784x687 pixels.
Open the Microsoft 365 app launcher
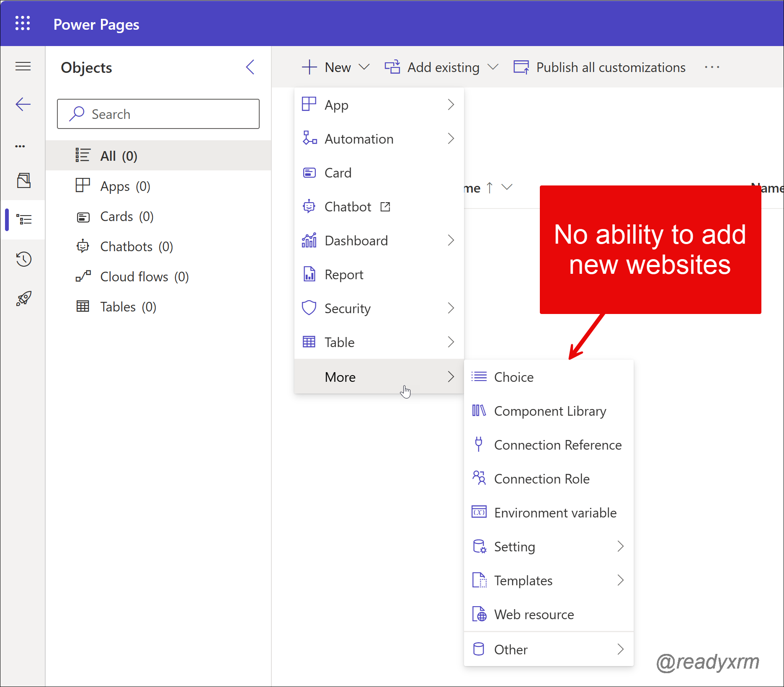pyautogui.click(x=23, y=24)
